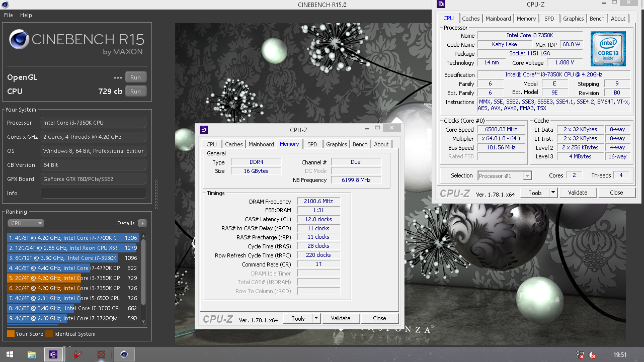Switch to CPU tab in Memory window
Viewport: 644px width, 362px height.
click(x=211, y=144)
